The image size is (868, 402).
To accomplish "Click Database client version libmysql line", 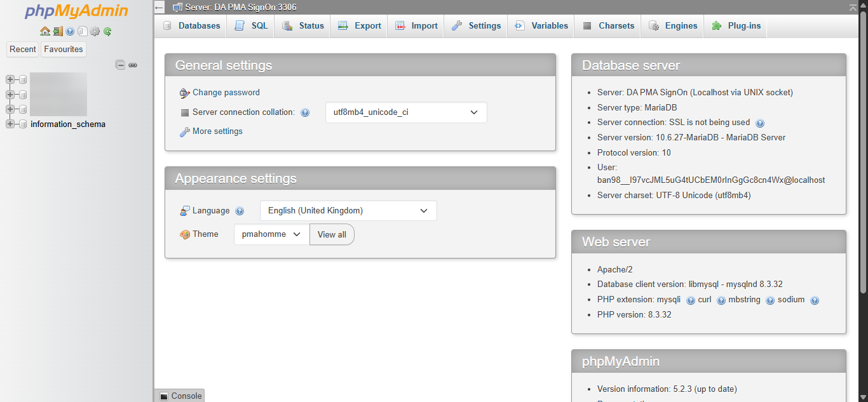I will (x=690, y=285).
